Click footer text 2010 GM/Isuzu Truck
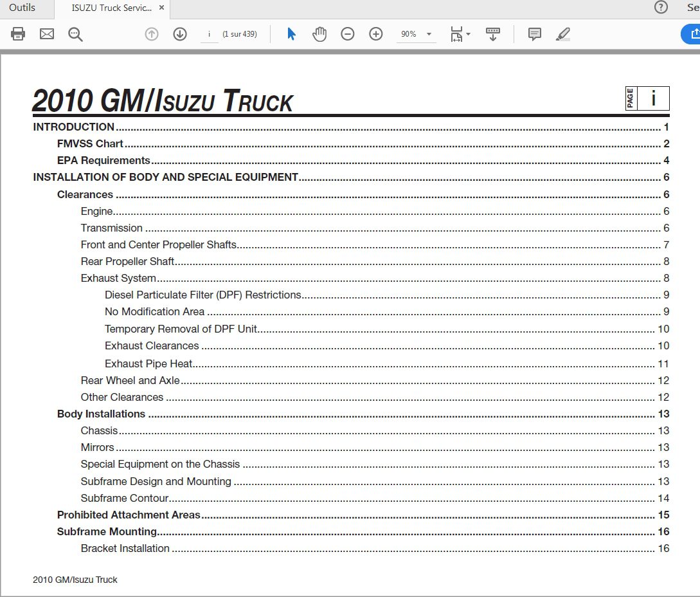The height and width of the screenshot is (597, 700). (x=75, y=580)
